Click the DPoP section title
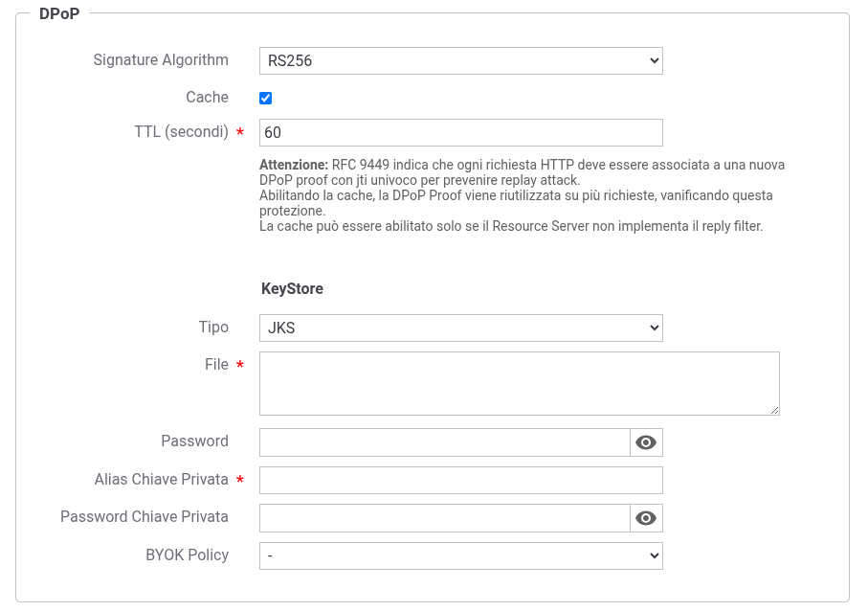The image size is (868, 611). (59, 14)
